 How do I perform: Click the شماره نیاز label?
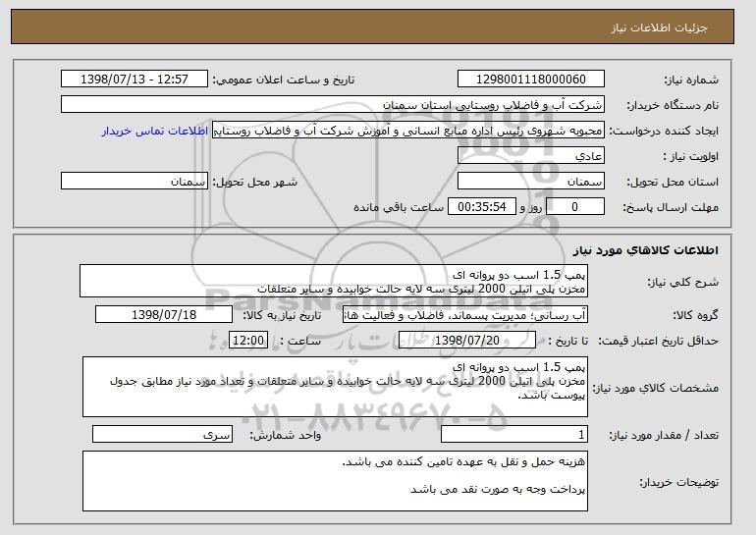(691, 80)
